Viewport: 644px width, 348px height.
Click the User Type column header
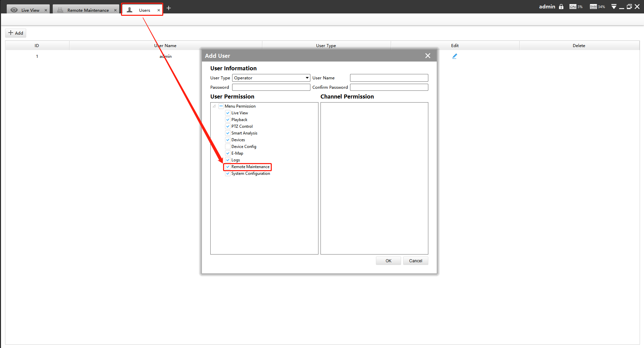tap(326, 46)
